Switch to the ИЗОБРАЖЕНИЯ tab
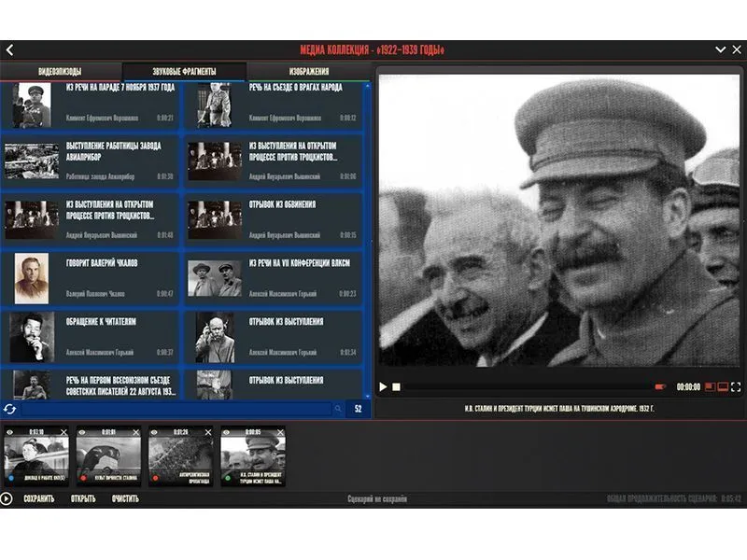 [x=307, y=69]
